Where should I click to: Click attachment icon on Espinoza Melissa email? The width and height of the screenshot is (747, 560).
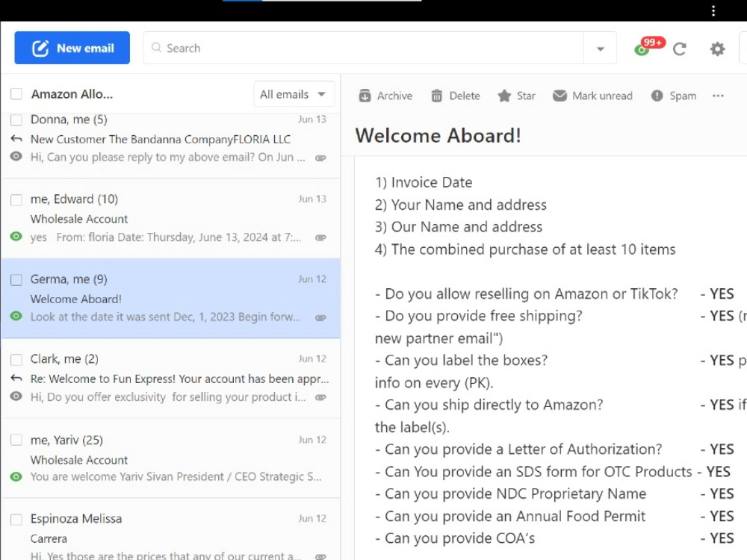click(320, 556)
